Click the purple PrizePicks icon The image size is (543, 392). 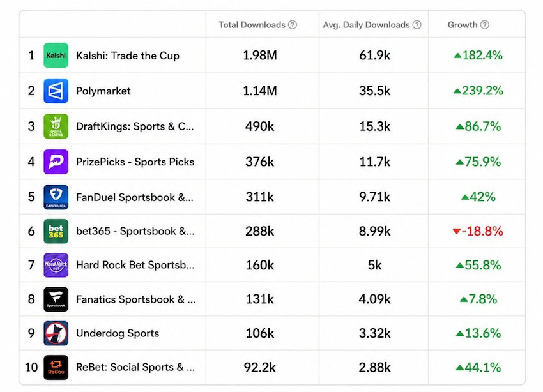point(56,162)
